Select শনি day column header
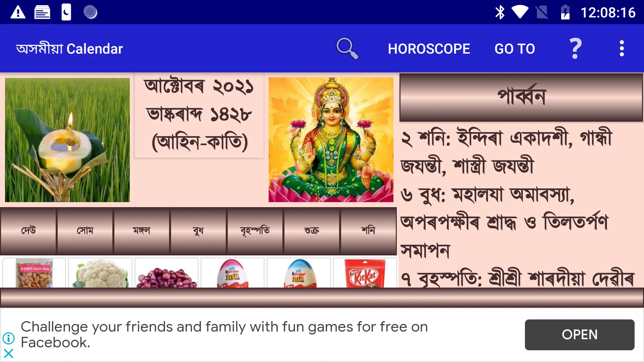 click(x=368, y=230)
